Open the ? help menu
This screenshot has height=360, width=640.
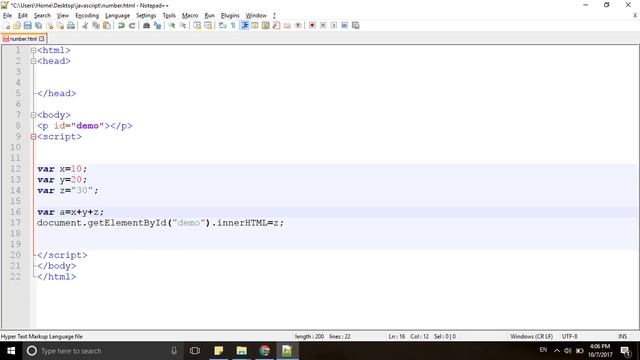(274, 16)
